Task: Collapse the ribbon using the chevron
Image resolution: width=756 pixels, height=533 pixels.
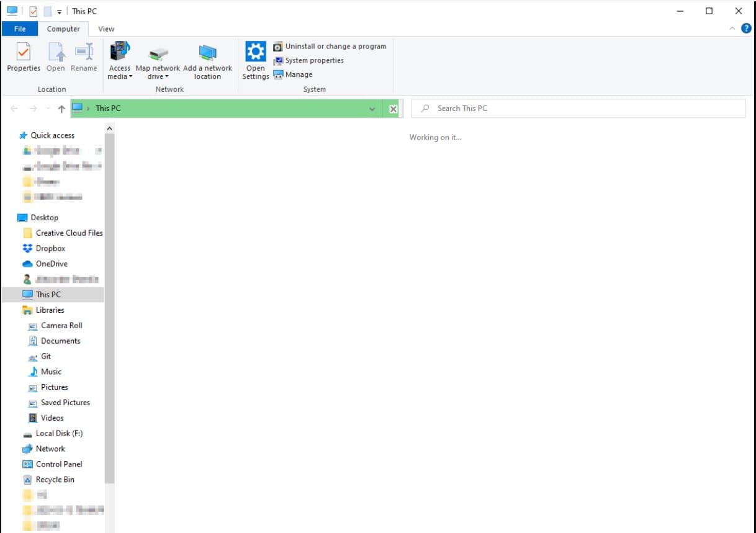Action: click(732, 29)
